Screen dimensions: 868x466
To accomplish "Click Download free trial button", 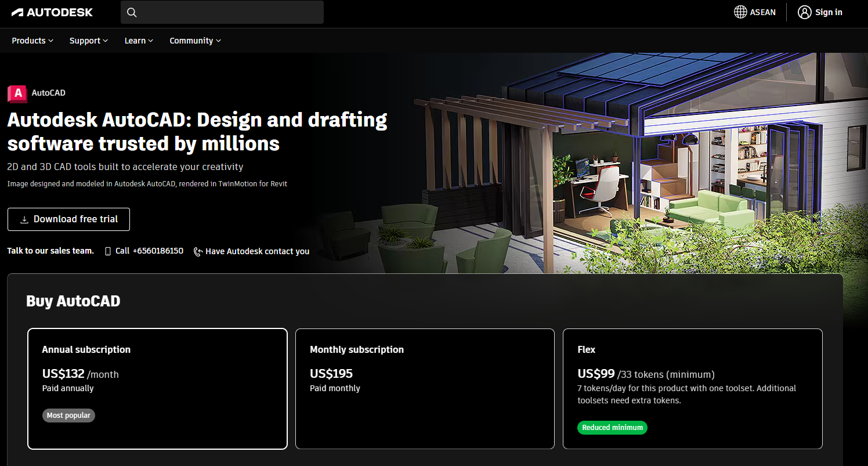I will (68, 219).
